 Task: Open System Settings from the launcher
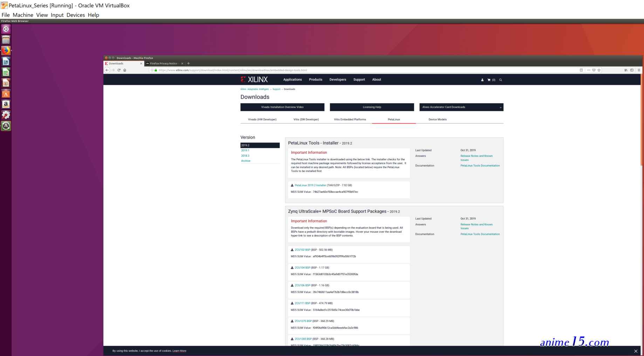point(6,115)
